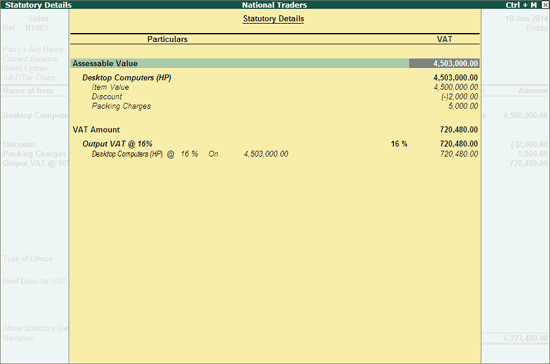The width and height of the screenshot is (550, 364).
Task: Click the 16 % rate value
Action: (399, 144)
